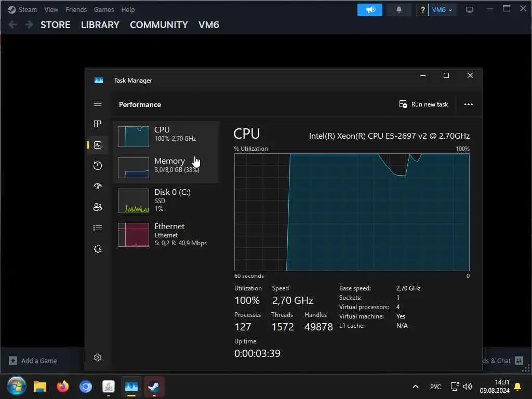Viewport: 532px width, 399px height.
Task: Go to the Steam STORE tab
Action: [x=55, y=25]
